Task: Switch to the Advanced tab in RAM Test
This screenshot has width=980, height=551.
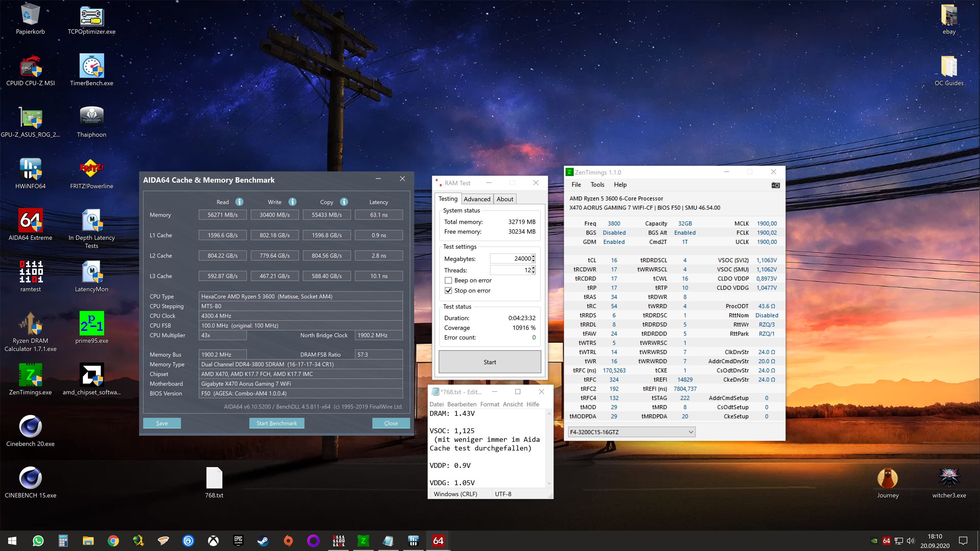Action: (x=477, y=198)
